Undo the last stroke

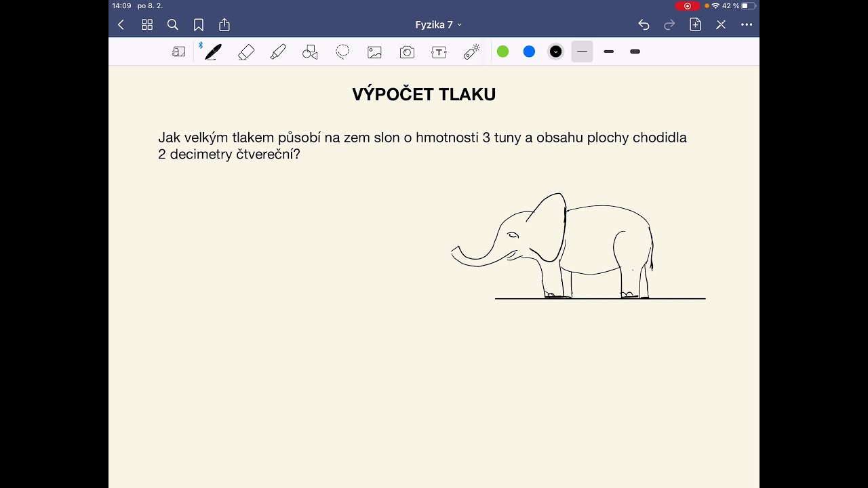[644, 25]
